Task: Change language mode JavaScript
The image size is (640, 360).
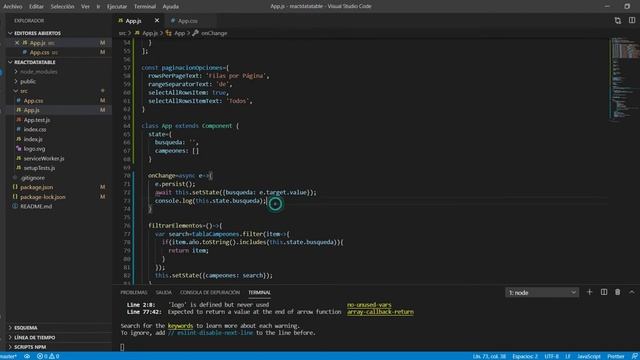Action: coord(589,356)
